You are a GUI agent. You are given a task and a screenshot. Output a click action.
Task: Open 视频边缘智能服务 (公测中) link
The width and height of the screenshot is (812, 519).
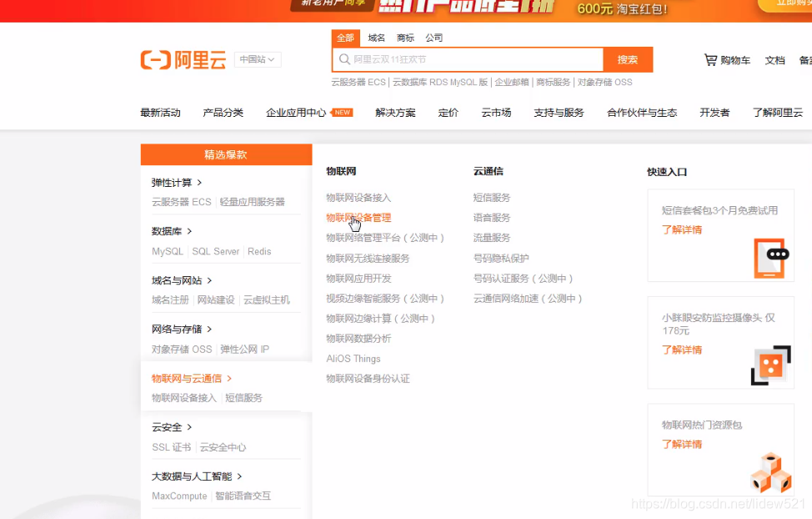[385, 299]
